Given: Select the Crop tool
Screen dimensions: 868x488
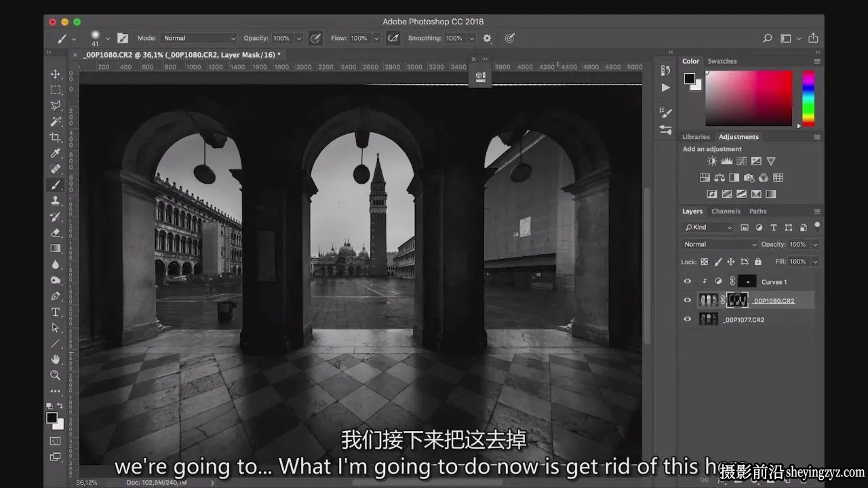Looking at the screenshot, I should (x=56, y=138).
